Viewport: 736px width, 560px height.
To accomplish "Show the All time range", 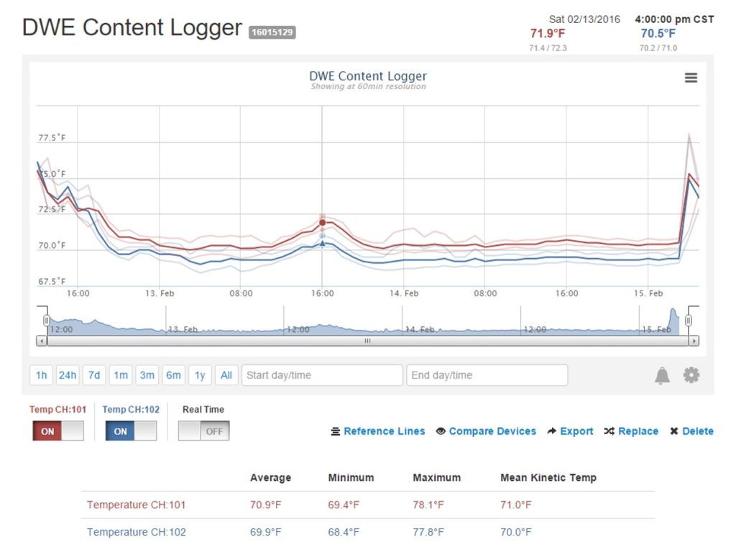I will point(226,375).
